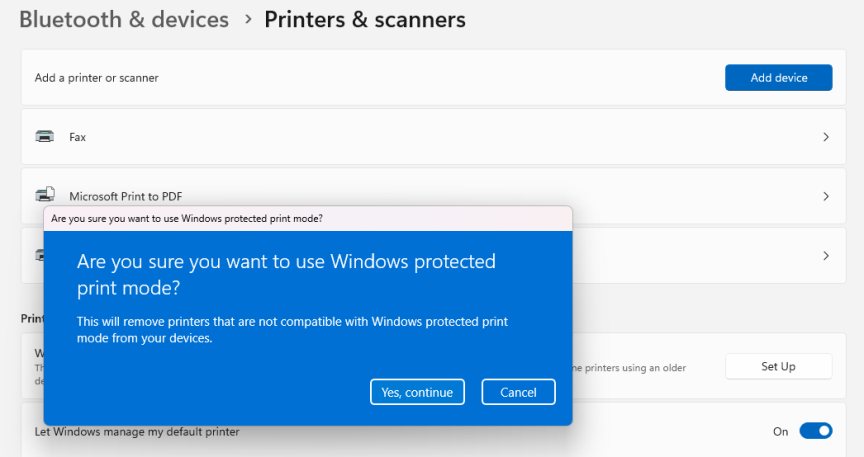Open the Microsoft Print to PDF row
The image size is (864, 457).
tap(433, 196)
